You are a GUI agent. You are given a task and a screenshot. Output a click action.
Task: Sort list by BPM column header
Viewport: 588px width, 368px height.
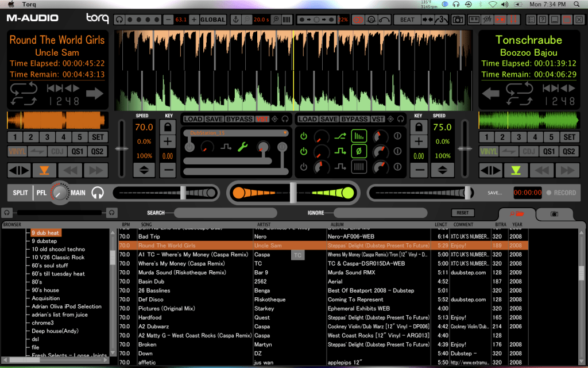pyautogui.click(x=126, y=225)
